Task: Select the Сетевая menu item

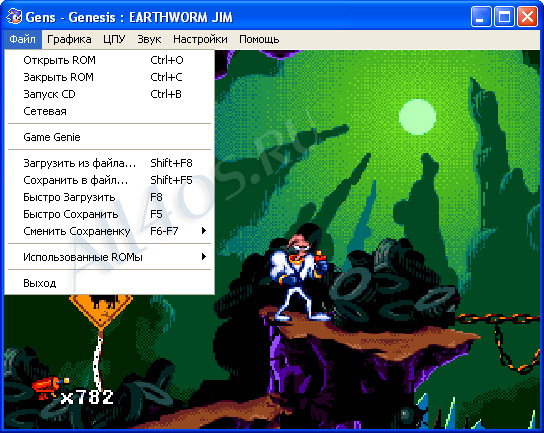Action: pos(109,111)
